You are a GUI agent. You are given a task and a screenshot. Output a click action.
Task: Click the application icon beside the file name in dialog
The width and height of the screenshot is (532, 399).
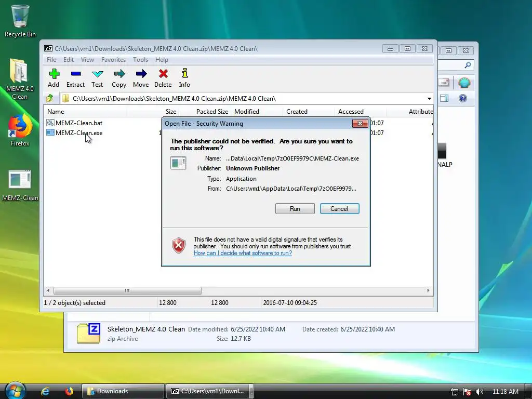(178, 163)
